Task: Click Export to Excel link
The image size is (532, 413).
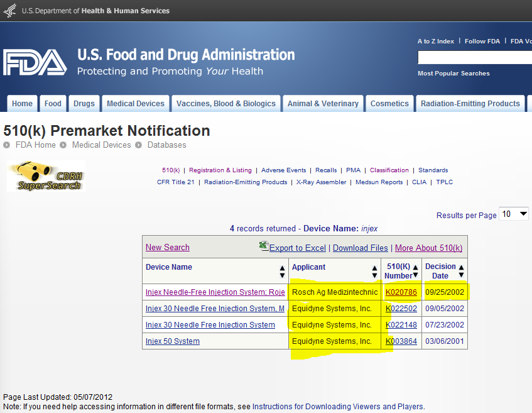Action: tap(298, 248)
